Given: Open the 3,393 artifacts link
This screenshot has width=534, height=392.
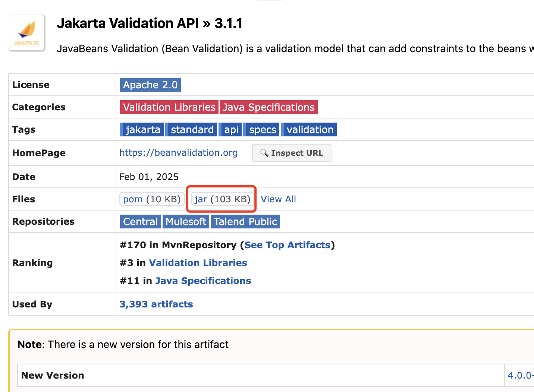Looking at the screenshot, I should 156,304.
